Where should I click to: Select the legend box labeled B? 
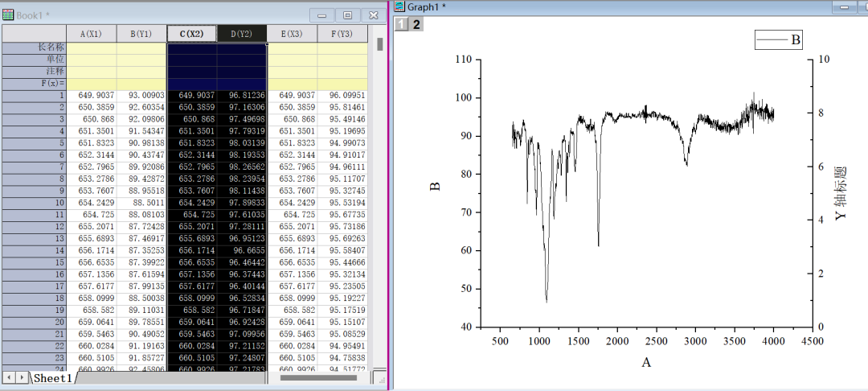point(777,39)
